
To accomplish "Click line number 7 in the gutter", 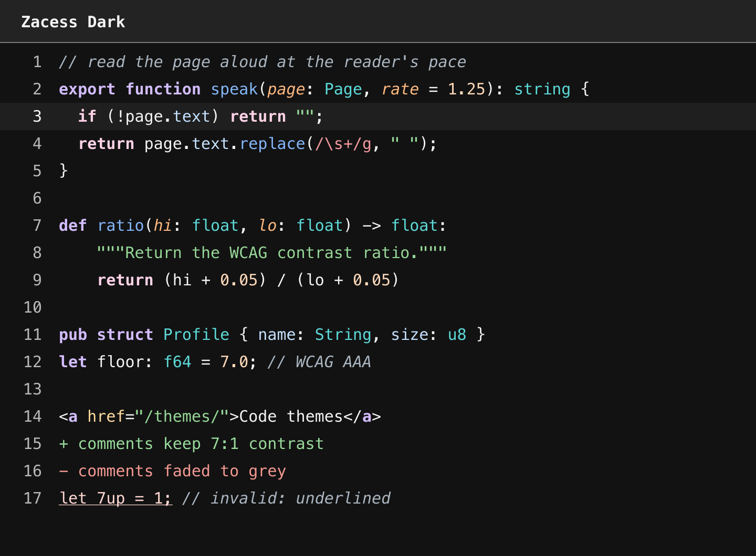I will tap(37, 226).
